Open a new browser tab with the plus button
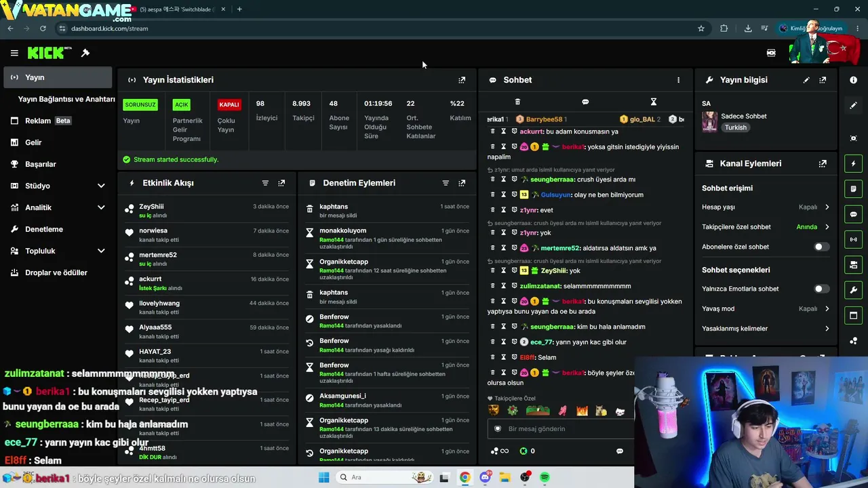Screen dimensions: 868x488 [239, 9]
